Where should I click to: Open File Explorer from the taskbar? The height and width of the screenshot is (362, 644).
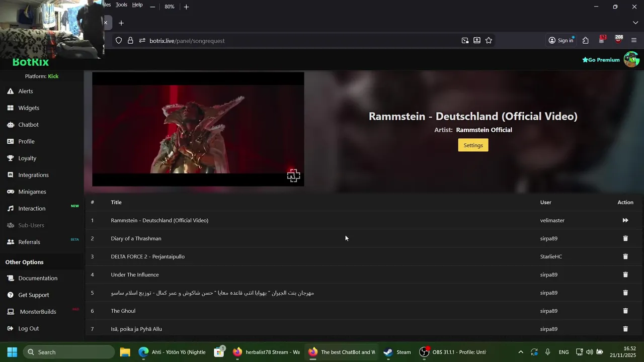tap(125, 352)
